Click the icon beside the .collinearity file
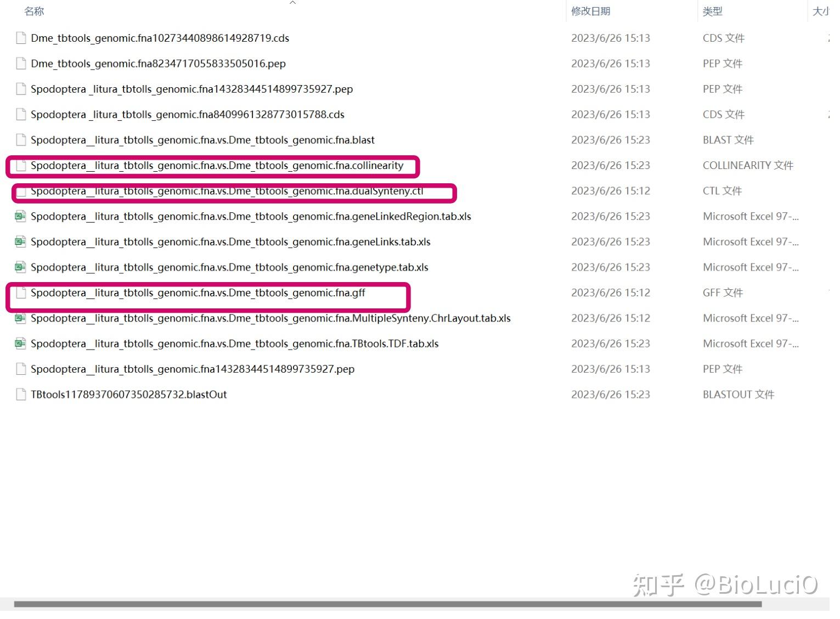The image size is (840, 619). click(21, 166)
